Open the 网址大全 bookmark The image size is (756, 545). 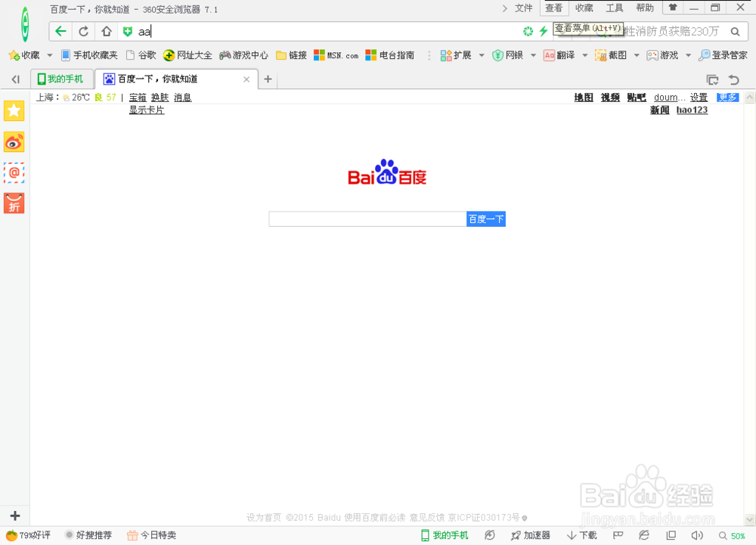click(x=187, y=55)
